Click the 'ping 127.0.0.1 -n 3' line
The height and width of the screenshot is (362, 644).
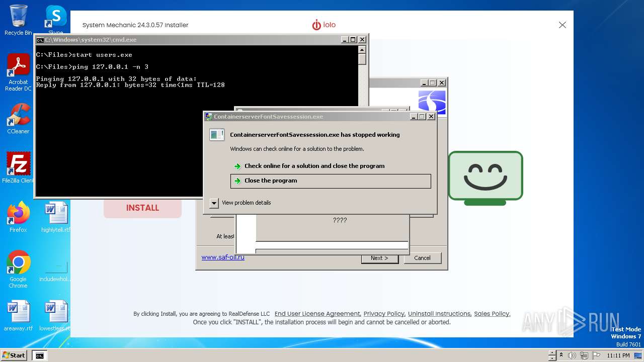click(x=92, y=67)
